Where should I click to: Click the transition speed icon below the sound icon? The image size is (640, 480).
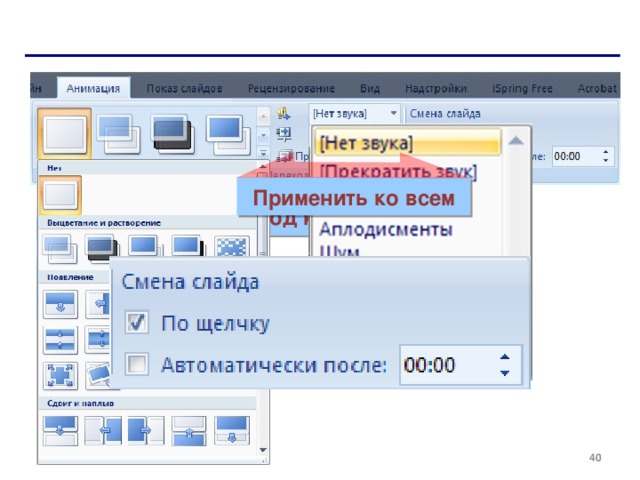pyautogui.click(x=284, y=133)
